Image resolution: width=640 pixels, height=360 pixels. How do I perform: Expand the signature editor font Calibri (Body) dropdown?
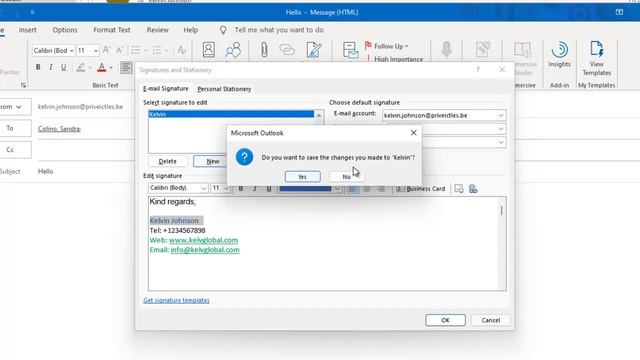(203, 188)
